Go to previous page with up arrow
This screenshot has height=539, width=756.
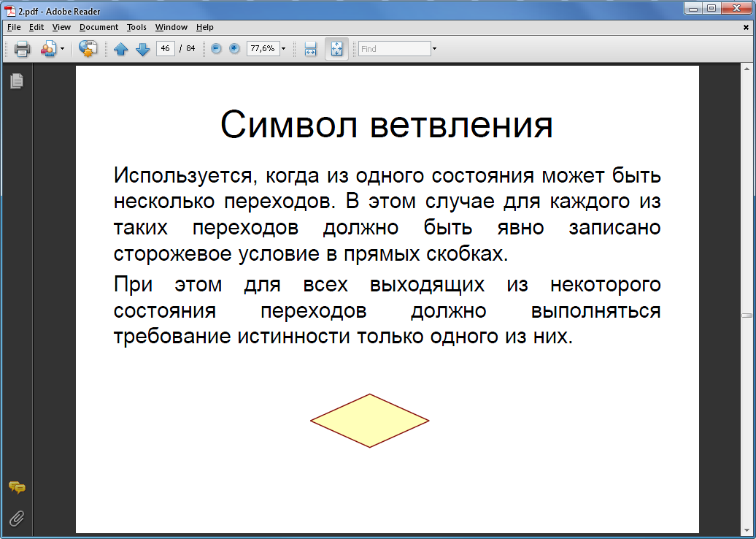click(x=120, y=49)
